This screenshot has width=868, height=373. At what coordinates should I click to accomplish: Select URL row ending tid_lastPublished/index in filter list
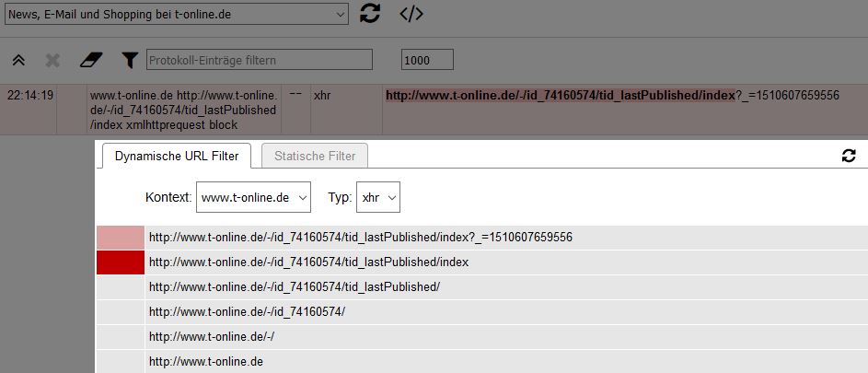(506, 262)
